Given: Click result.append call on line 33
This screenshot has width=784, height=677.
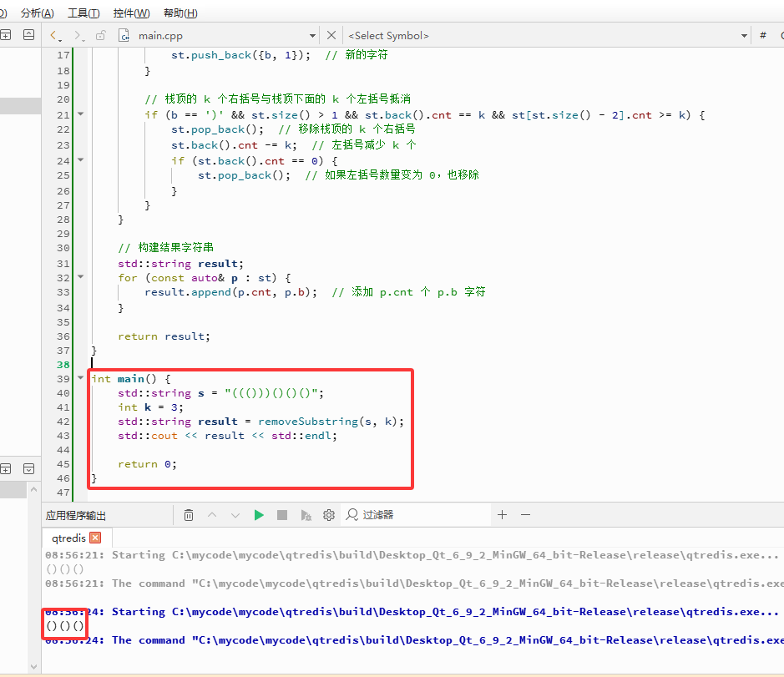Looking at the screenshot, I should tap(231, 292).
